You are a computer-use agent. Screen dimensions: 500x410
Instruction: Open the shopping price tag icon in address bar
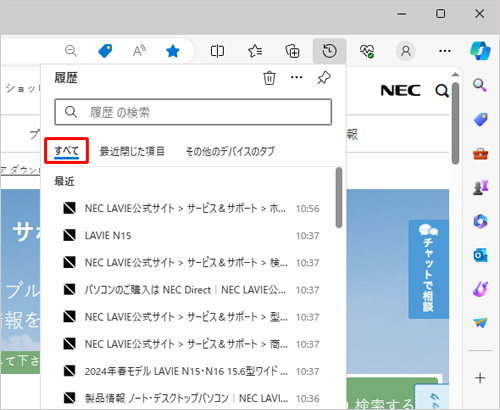105,51
